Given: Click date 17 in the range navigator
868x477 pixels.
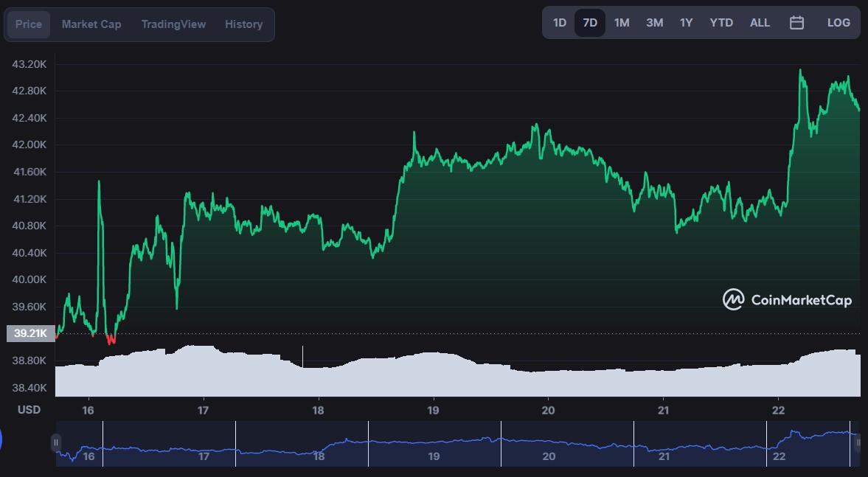Looking at the screenshot, I should click(x=204, y=456).
